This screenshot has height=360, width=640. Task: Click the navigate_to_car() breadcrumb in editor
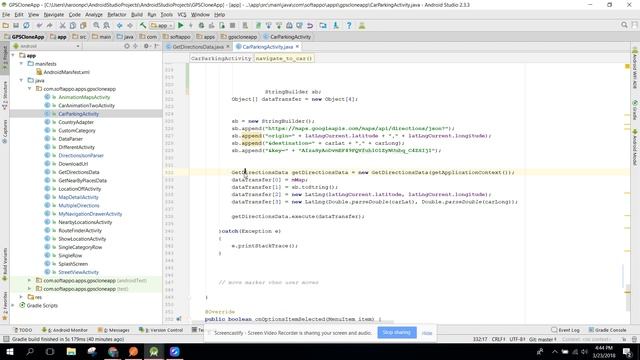(284, 58)
